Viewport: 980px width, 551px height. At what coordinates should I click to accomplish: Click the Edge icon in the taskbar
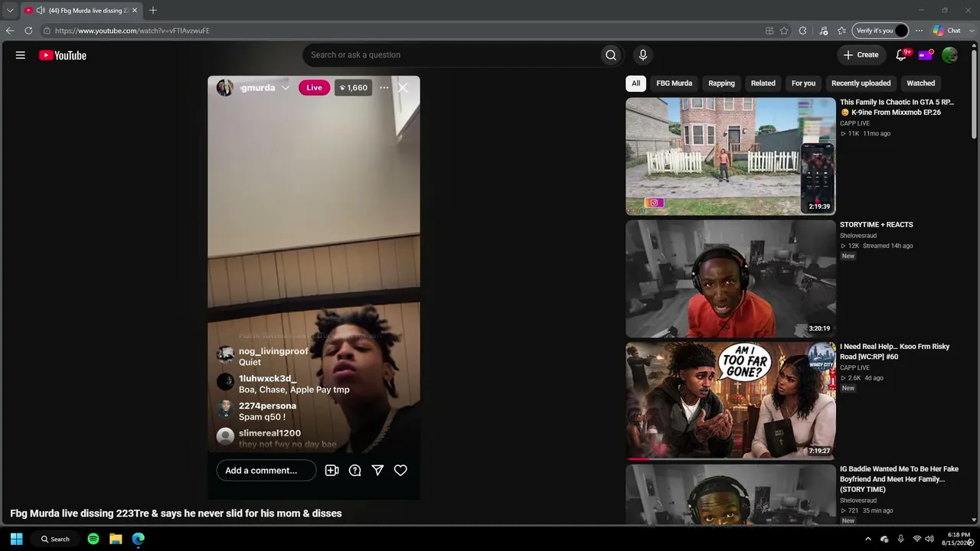tap(139, 539)
